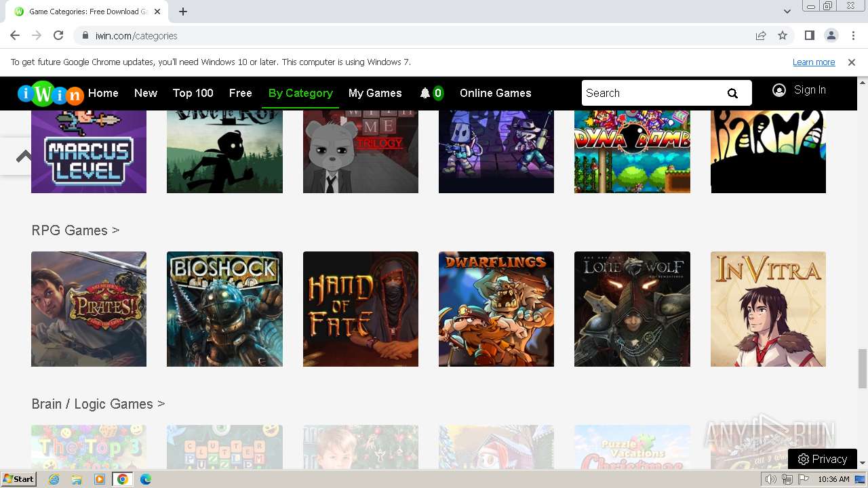
Task: Click the Sign In link
Action: pos(810,90)
